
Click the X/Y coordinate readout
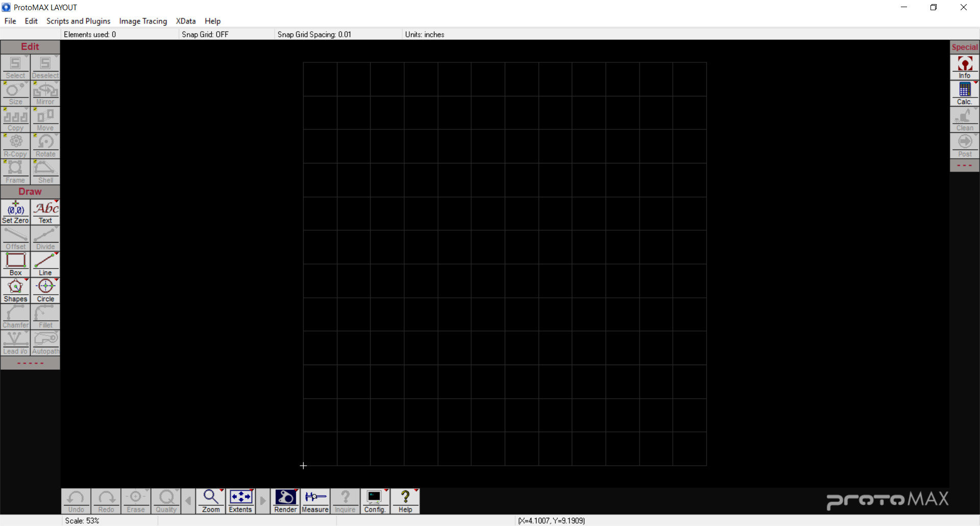[x=551, y=520]
